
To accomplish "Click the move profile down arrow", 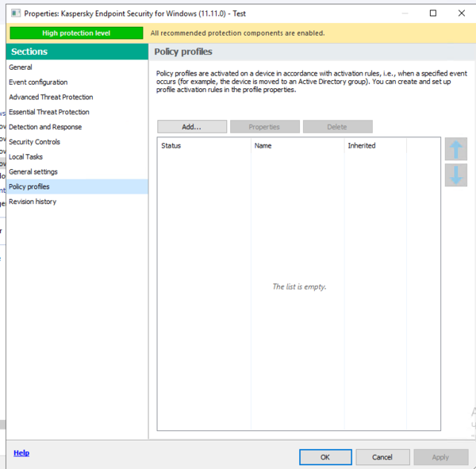I will click(455, 175).
